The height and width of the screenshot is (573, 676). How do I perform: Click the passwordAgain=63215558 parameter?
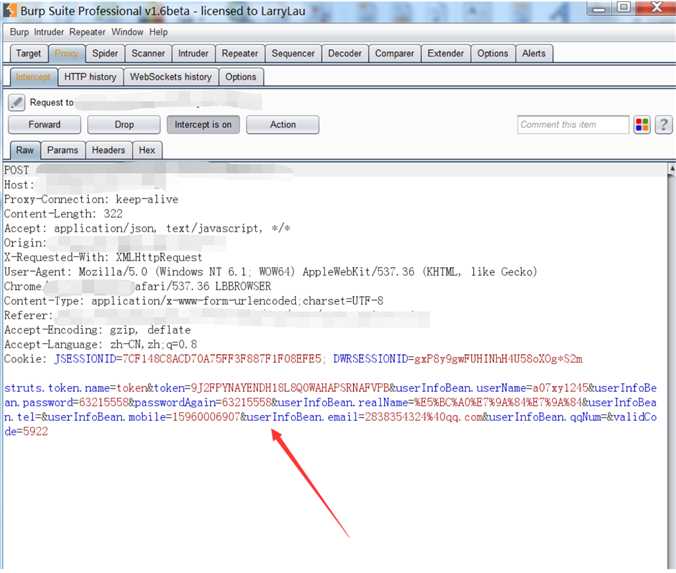[x=203, y=403]
